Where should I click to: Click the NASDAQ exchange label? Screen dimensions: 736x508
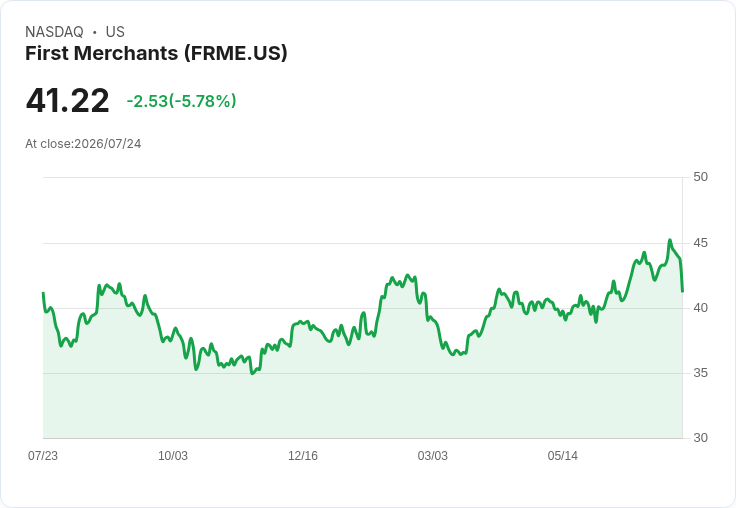click(54, 32)
